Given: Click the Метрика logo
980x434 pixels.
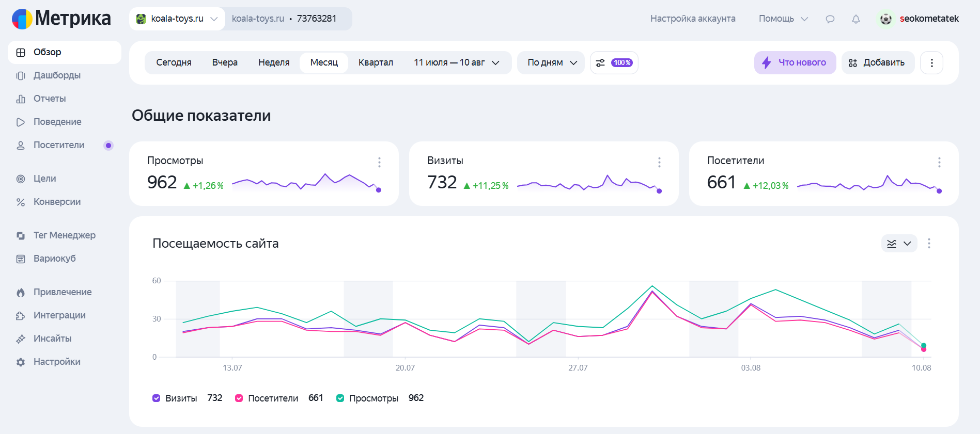Looking at the screenshot, I should 61,19.
